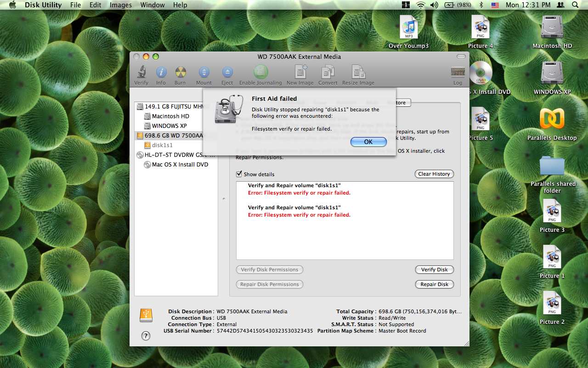Open the Log toolbar icon
The width and height of the screenshot is (588, 368).
coord(458,75)
